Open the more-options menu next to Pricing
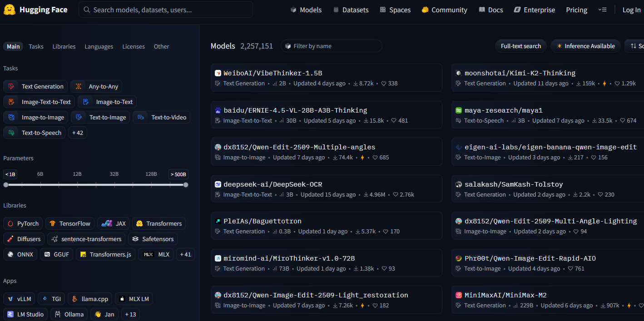 602,10
